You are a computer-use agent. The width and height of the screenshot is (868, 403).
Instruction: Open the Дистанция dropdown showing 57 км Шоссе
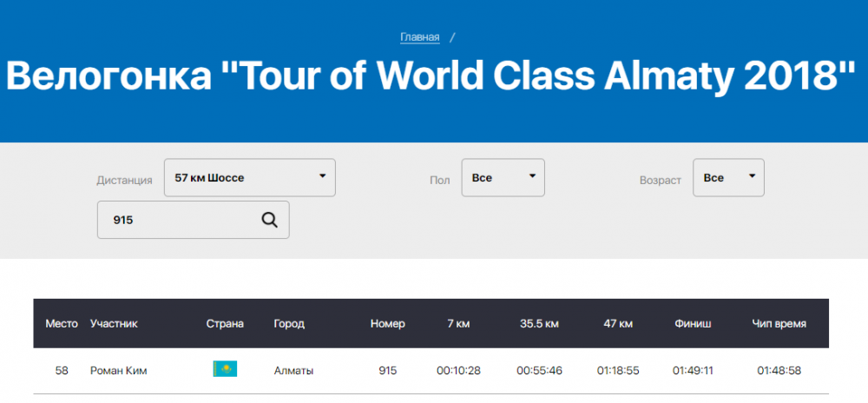(x=250, y=177)
